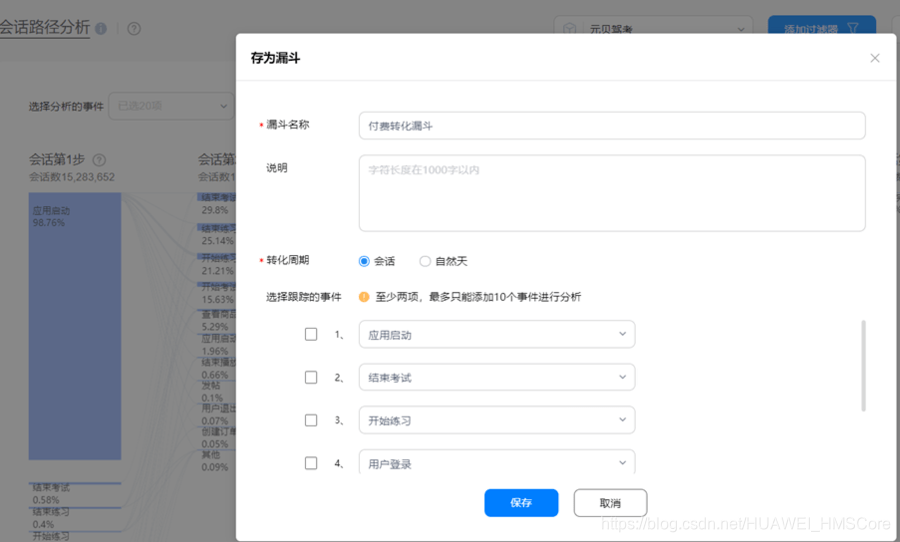Click the event list scrollbar in dialog
Viewport: 900px width, 542px height.
[x=863, y=366]
